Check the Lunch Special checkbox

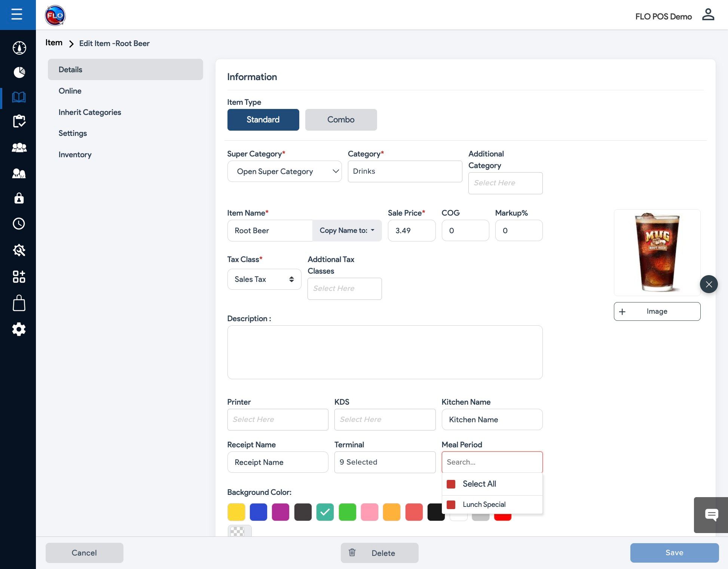[451, 505]
